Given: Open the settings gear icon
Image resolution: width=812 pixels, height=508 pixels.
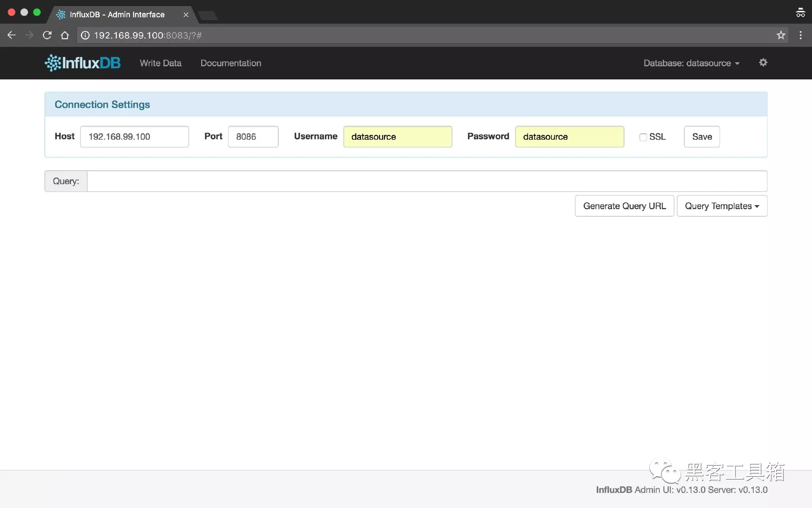Looking at the screenshot, I should click(763, 63).
